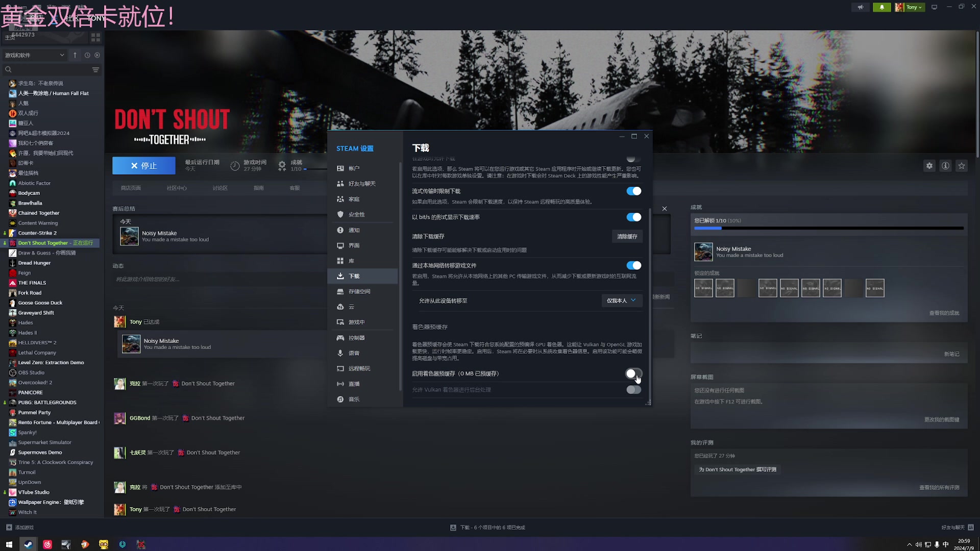Open 通知 settings category

pyautogui.click(x=362, y=230)
